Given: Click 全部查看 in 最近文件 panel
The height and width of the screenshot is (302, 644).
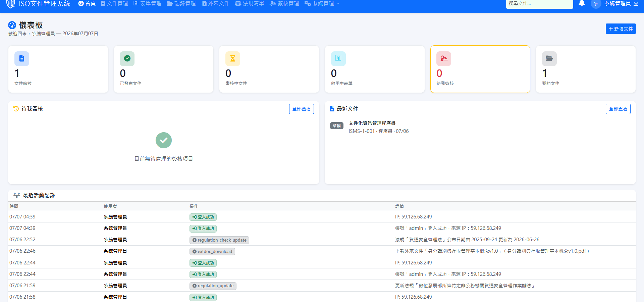Looking at the screenshot, I should pos(618,109).
